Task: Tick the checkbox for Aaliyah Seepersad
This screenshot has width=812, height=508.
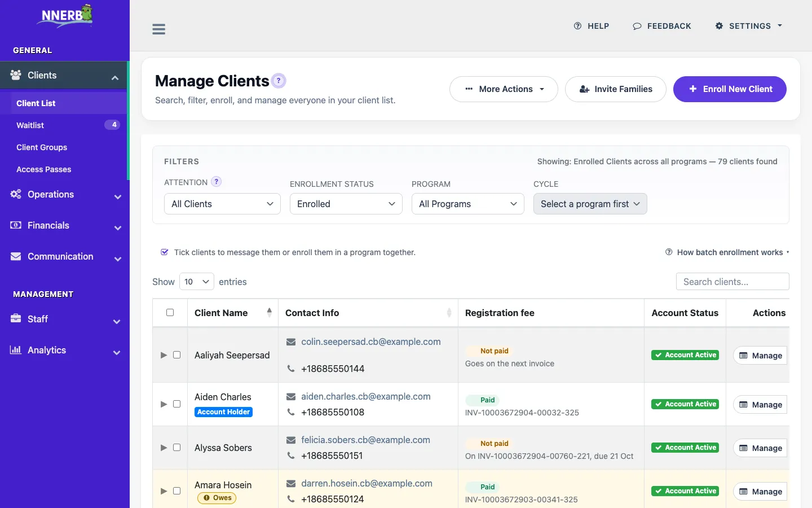Action: click(x=176, y=355)
